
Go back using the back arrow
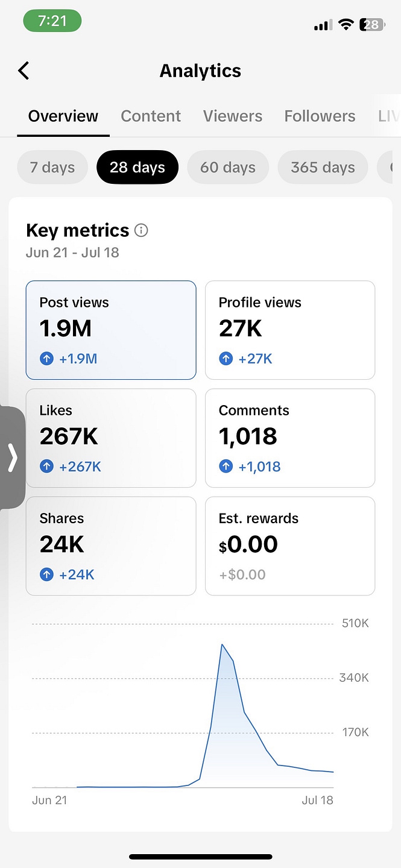pos(24,71)
